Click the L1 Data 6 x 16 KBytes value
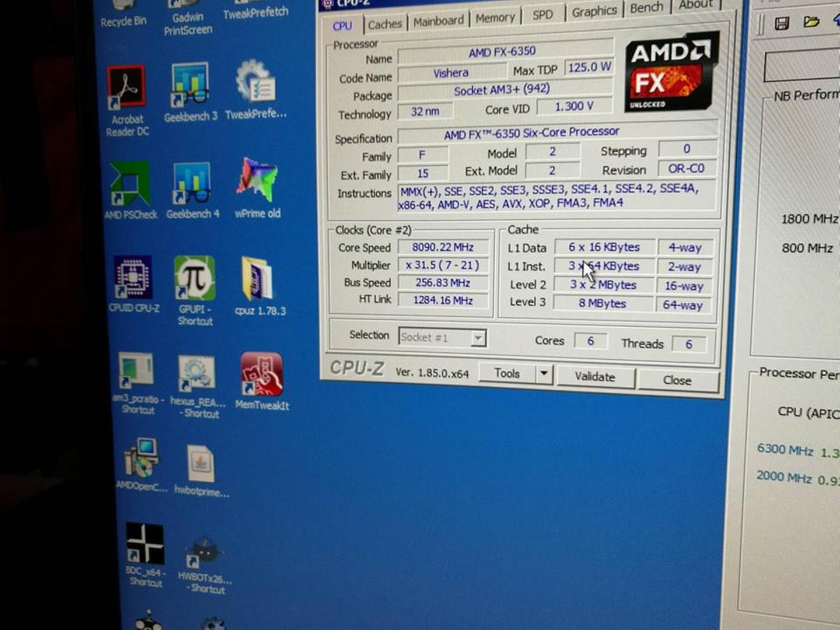 click(604, 247)
